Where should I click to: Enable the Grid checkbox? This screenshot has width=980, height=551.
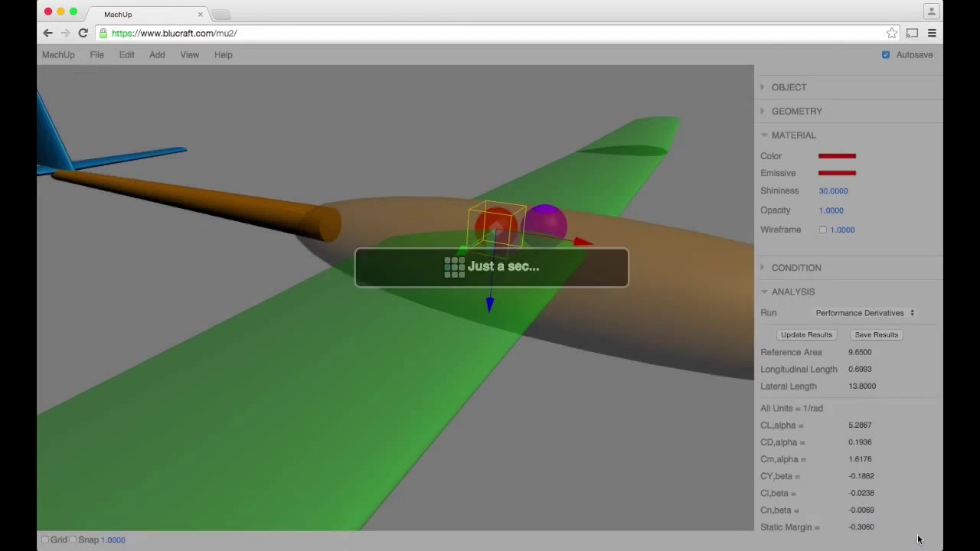pos(45,540)
